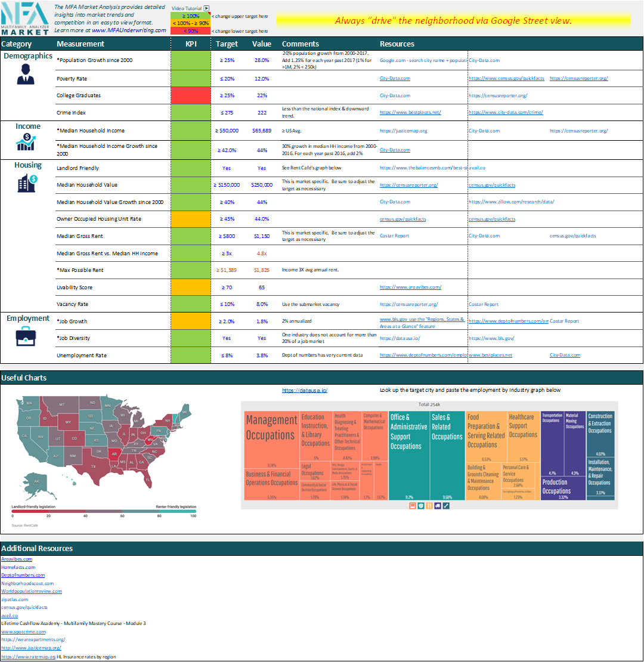The image size is (644, 662).
Task: Play the Video Tutorial icon
Action: coord(206,9)
